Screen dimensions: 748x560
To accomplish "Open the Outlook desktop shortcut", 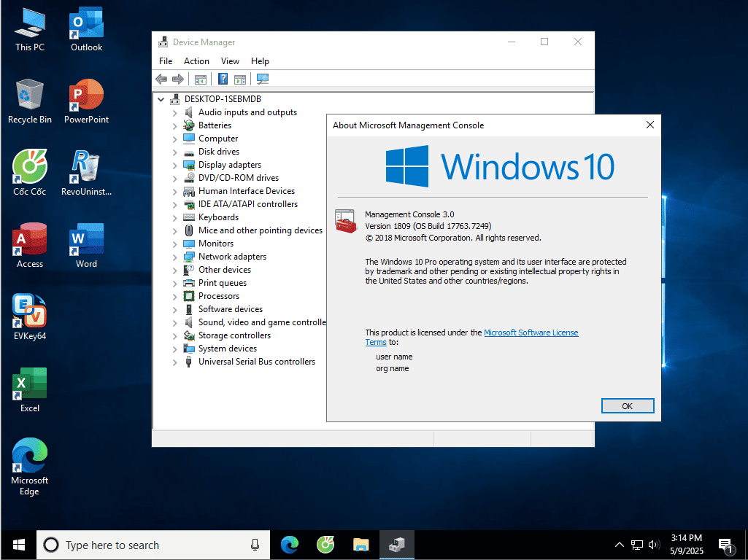I will tap(86, 30).
